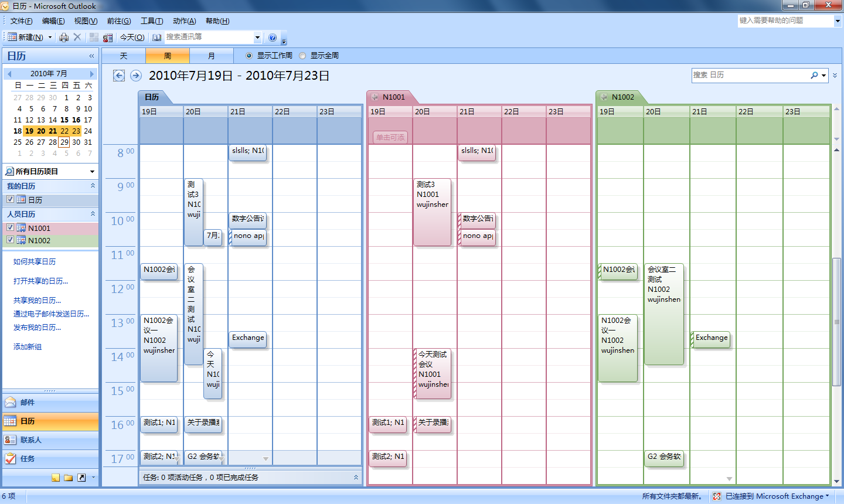
Task: Click 共享我的日历... link
Action: 37,301
